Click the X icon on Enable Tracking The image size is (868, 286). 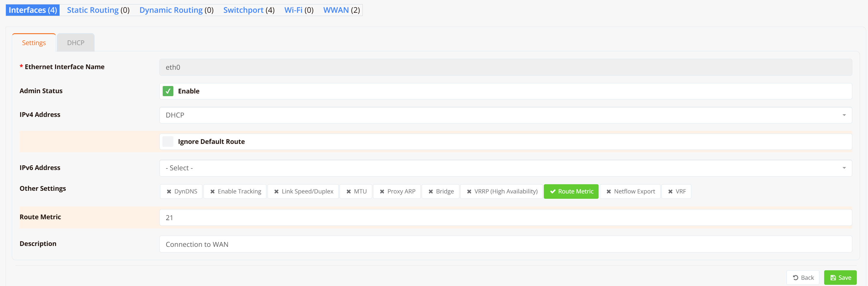pyautogui.click(x=212, y=192)
